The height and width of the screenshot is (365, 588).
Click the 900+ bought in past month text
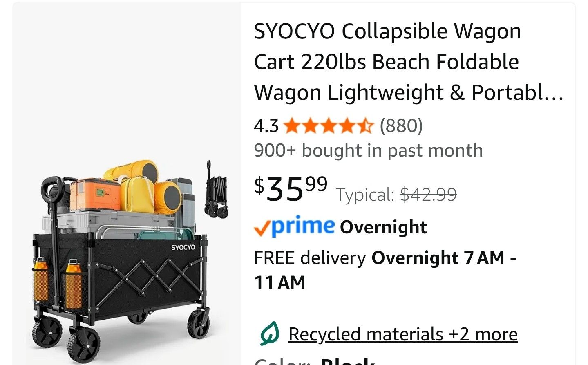368,150
